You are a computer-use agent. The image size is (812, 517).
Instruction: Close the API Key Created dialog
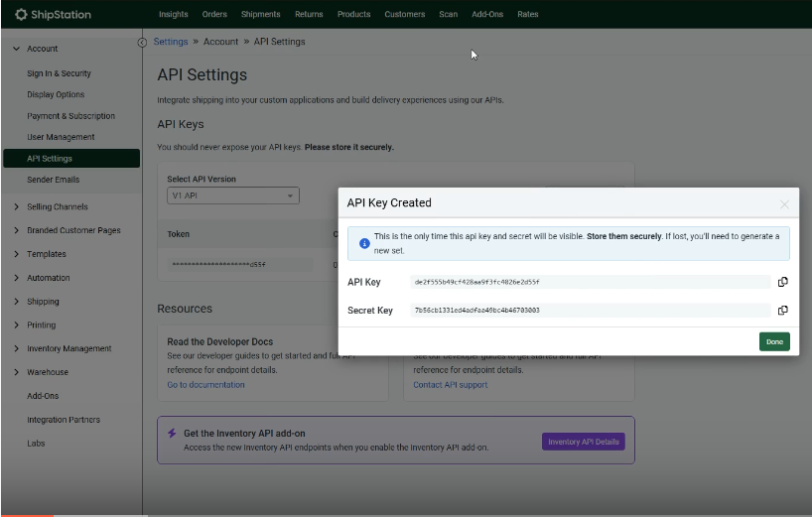click(784, 204)
